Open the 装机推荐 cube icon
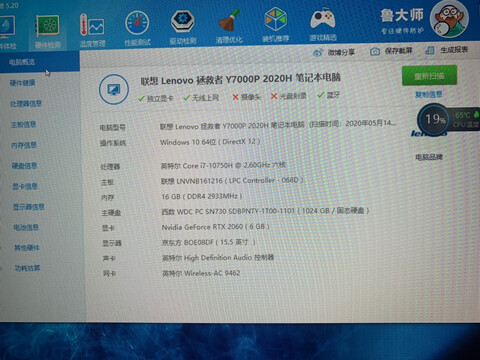Viewport: 480px width, 360px height. coord(275,25)
